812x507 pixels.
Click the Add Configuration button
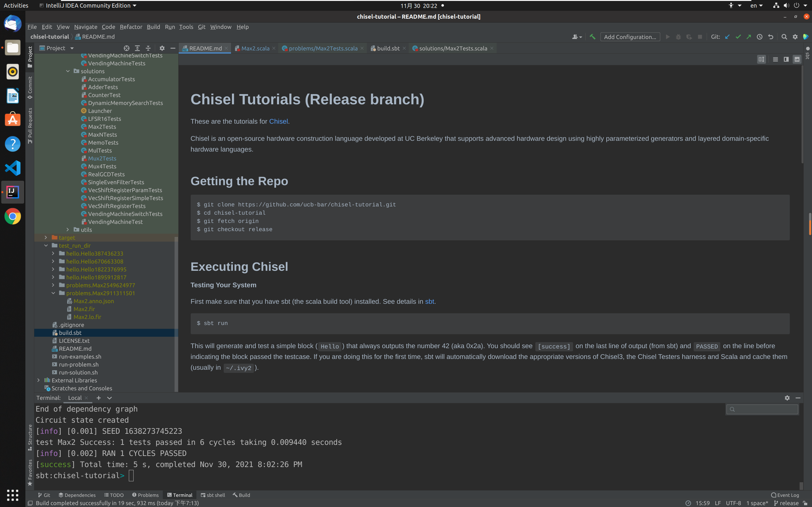[630, 37]
